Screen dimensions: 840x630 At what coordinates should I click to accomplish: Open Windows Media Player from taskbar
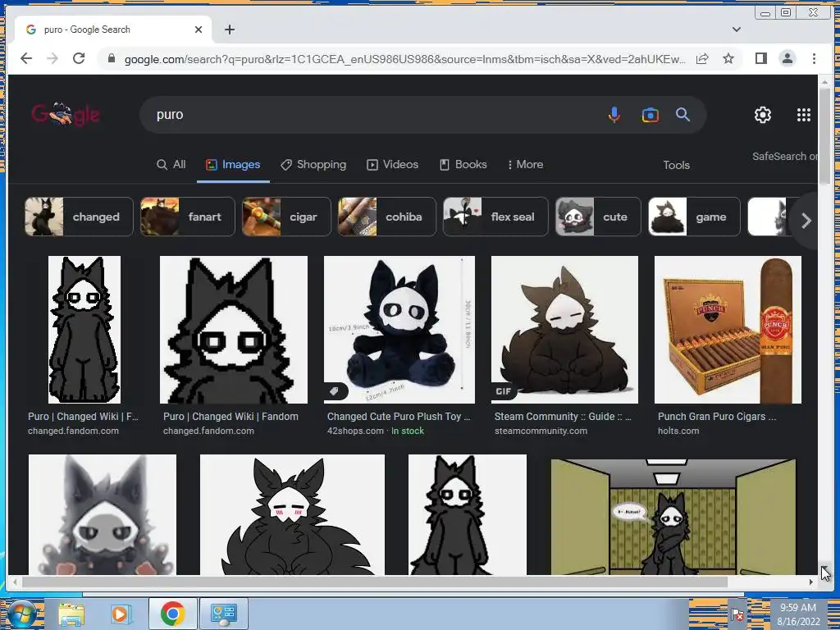pos(121,614)
